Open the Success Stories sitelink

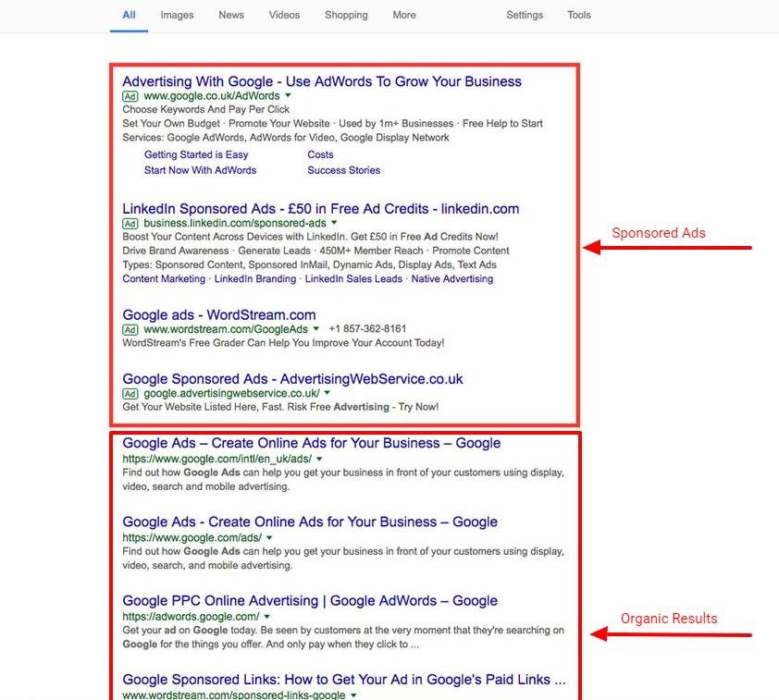(x=344, y=170)
